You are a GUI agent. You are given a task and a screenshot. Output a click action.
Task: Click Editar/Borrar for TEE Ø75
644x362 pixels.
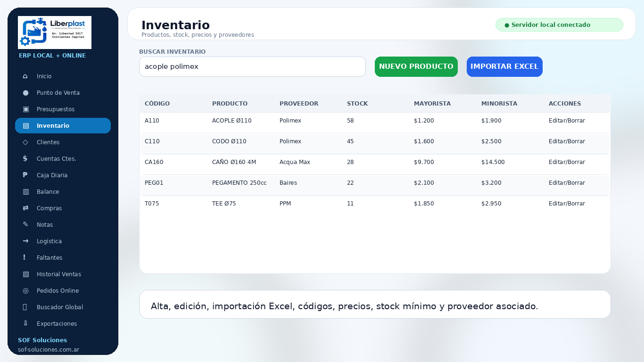pos(567,204)
